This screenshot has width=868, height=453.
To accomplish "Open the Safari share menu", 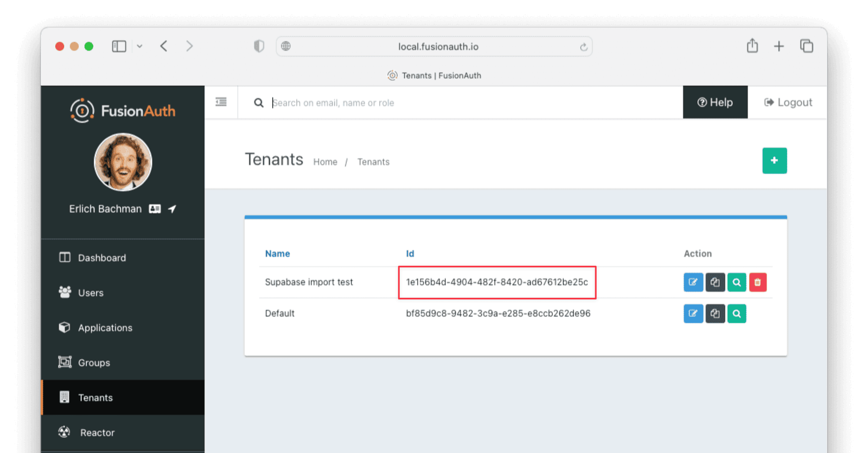I will pyautogui.click(x=752, y=46).
